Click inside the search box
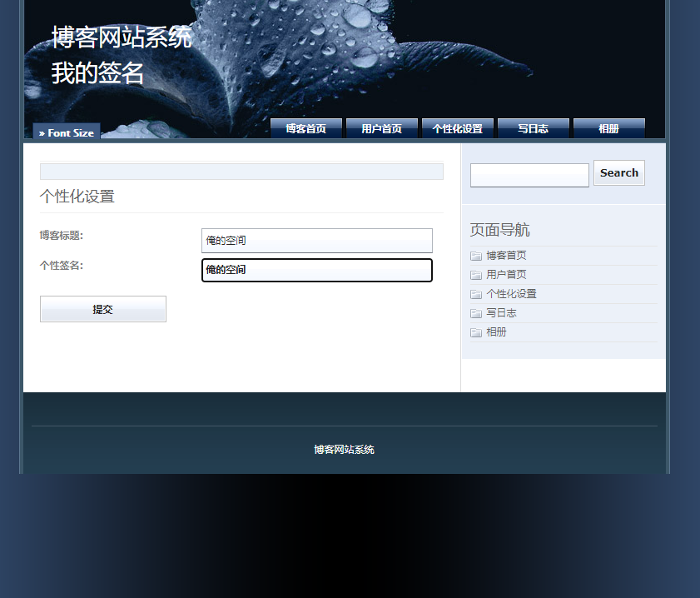The width and height of the screenshot is (700, 598). [x=529, y=174]
